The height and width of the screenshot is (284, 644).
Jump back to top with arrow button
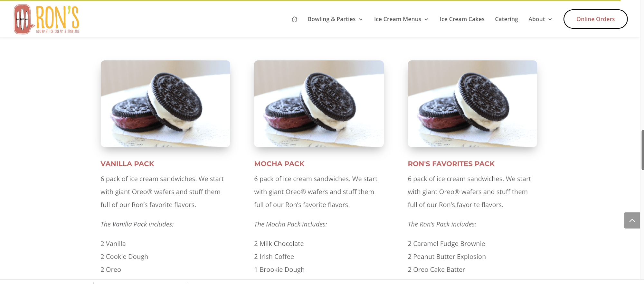632,220
